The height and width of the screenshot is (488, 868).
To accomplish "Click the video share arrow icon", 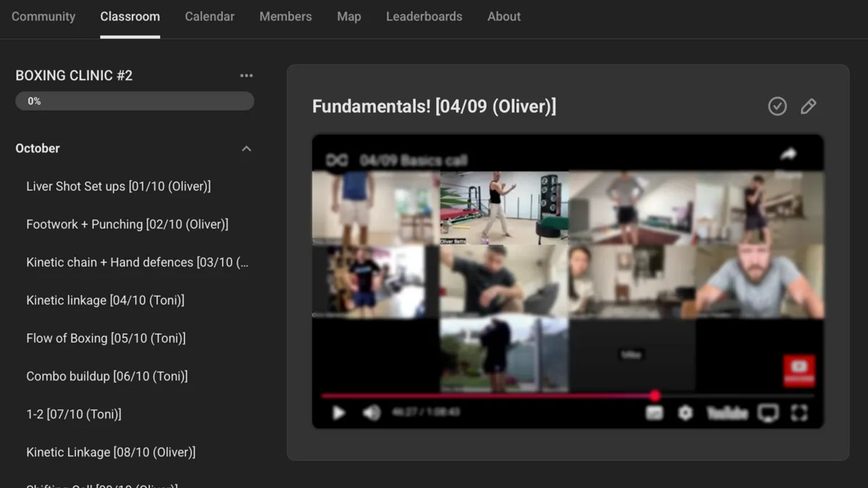I will 788,154.
